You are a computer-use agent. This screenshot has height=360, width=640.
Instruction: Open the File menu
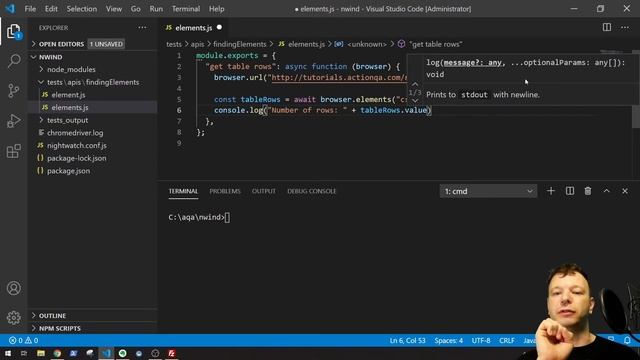click(30, 9)
